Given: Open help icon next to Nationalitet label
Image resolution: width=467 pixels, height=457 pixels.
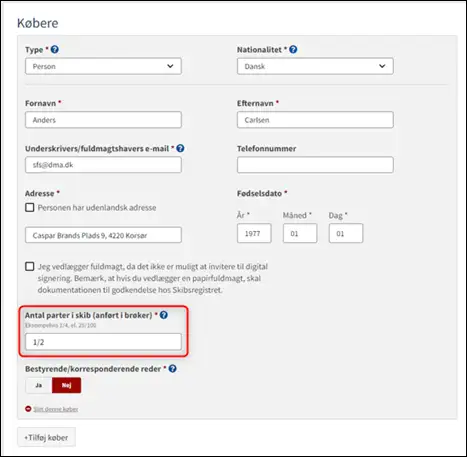Looking at the screenshot, I should tap(293, 50).
